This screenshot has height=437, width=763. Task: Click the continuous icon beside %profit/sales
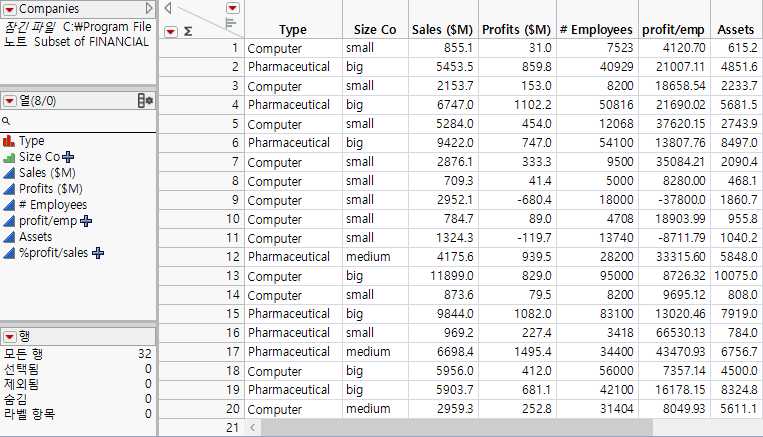[9, 254]
